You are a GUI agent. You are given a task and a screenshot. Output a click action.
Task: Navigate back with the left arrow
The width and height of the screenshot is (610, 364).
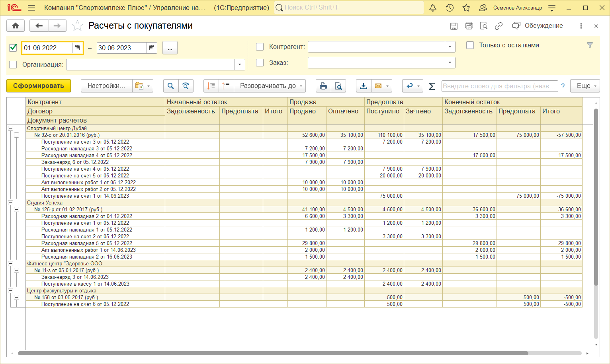pyautogui.click(x=39, y=26)
